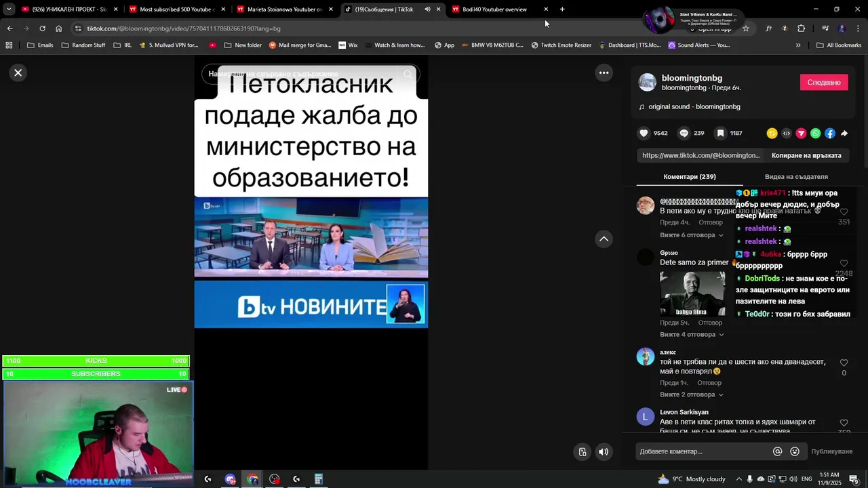Open the New folder bookmark folder
Image resolution: width=868 pixels, height=488 pixels.
pyautogui.click(x=242, y=45)
